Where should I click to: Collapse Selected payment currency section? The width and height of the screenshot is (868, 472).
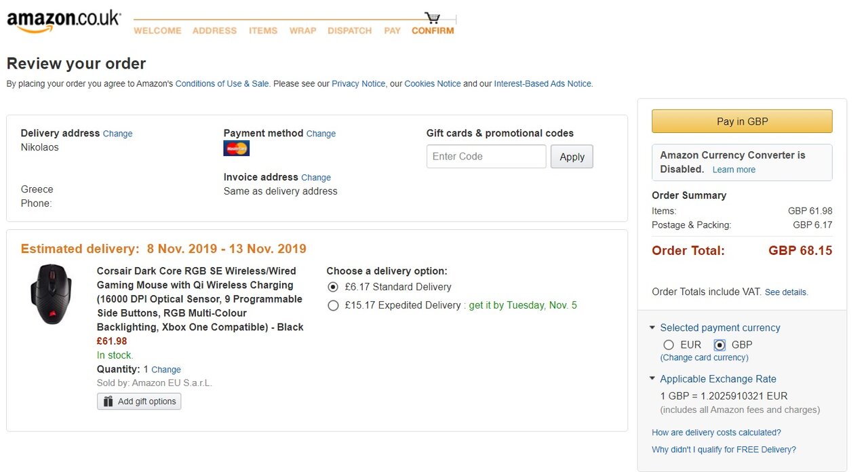652,328
